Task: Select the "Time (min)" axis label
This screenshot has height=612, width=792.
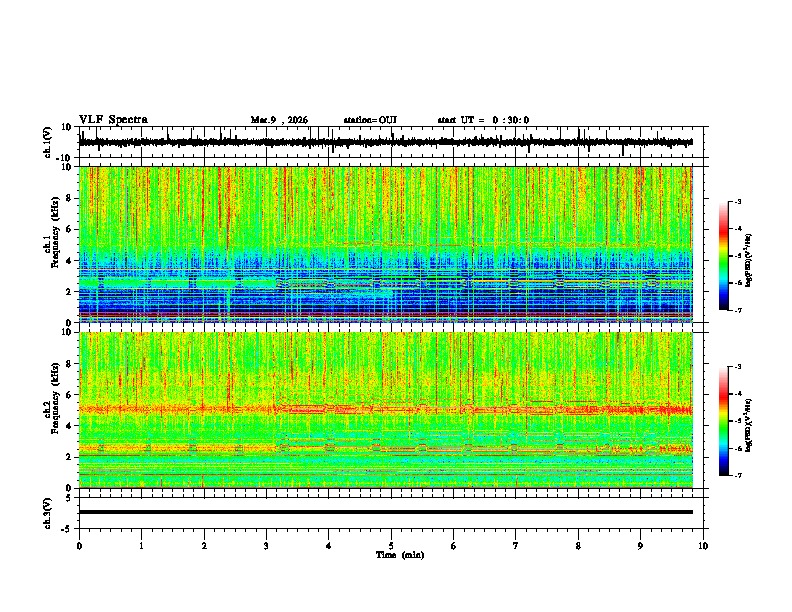Action: [x=400, y=555]
